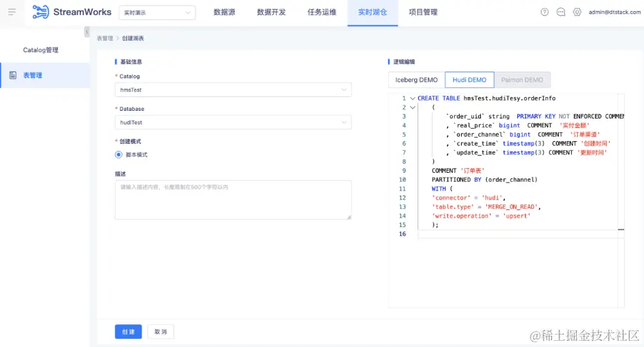Open the help question-mark icon

[x=544, y=12]
